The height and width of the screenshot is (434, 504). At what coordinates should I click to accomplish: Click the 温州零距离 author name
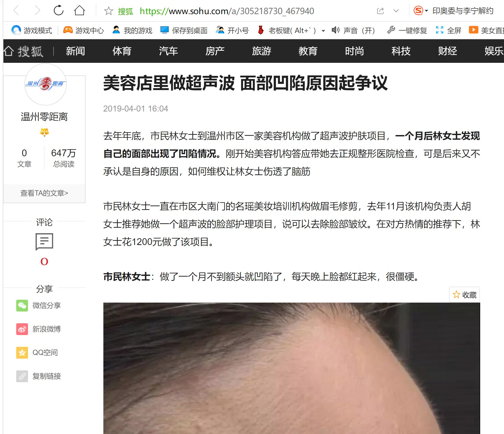[x=44, y=117]
